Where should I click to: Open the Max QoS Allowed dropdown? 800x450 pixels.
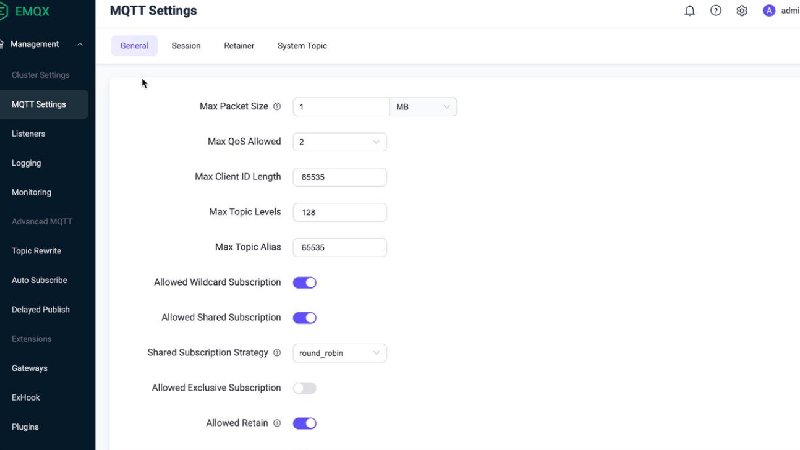tap(339, 142)
